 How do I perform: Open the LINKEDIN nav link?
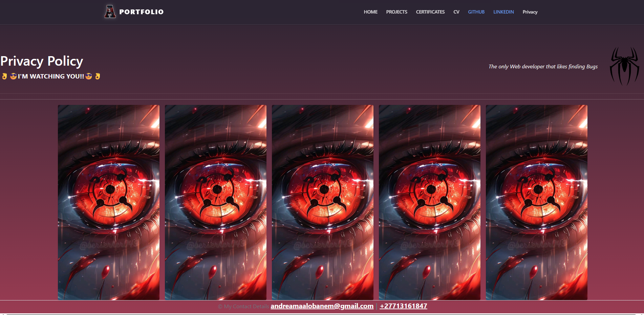(503, 12)
